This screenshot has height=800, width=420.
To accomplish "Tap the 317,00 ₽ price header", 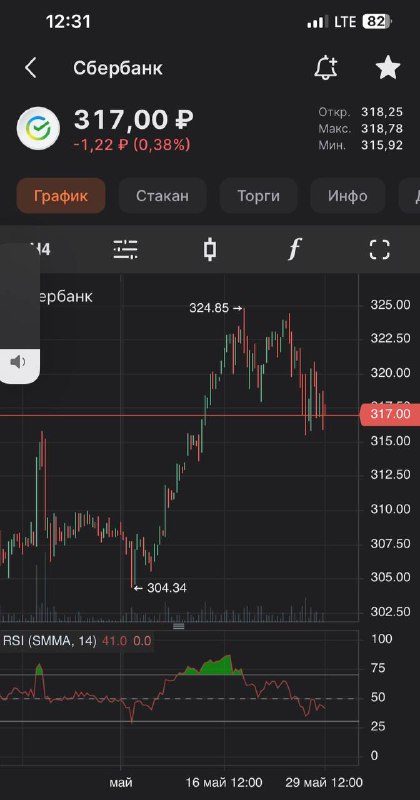I will click(x=134, y=119).
